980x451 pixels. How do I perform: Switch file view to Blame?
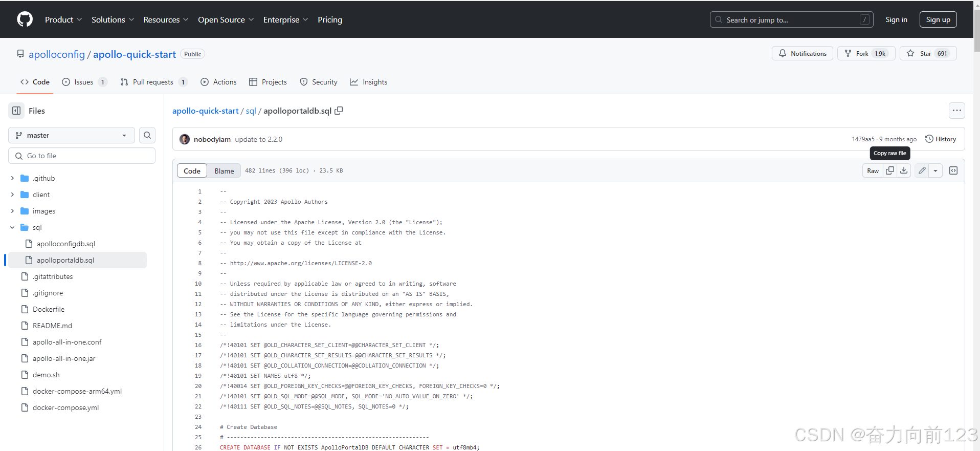pos(224,171)
